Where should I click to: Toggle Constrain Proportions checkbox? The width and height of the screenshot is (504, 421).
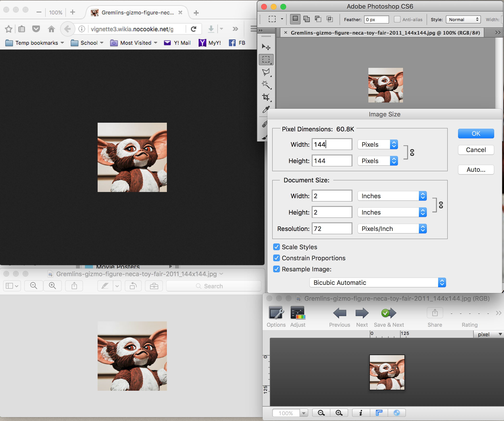[277, 258]
